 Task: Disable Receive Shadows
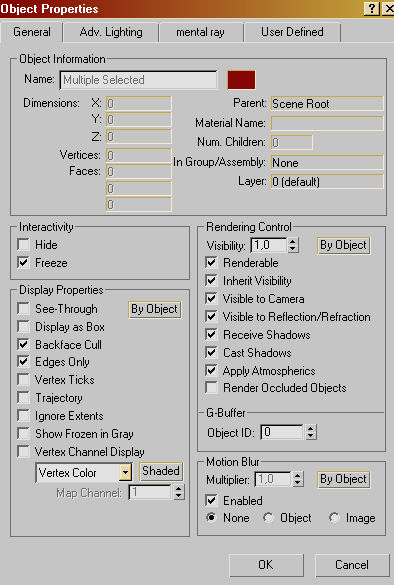(211, 334)
